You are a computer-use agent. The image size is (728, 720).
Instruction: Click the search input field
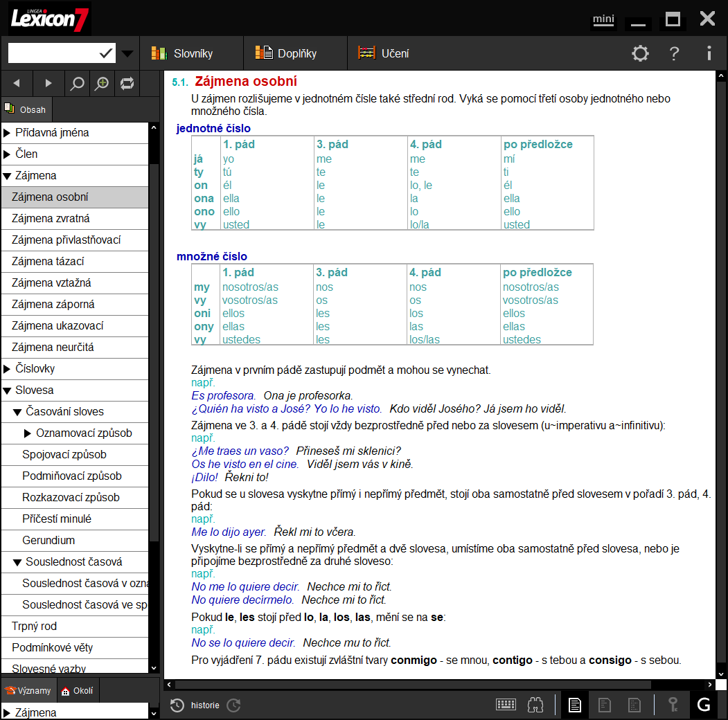(53, 53)
